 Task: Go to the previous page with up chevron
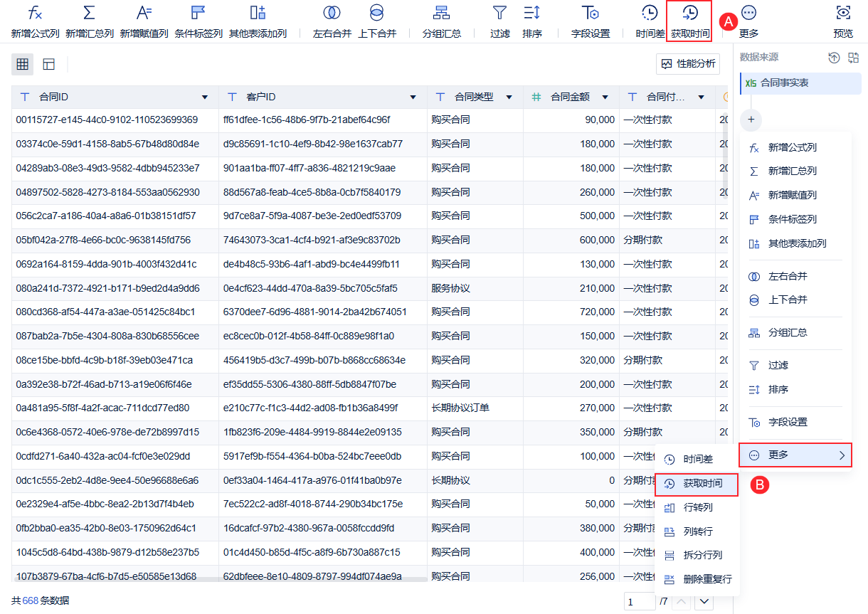pos(682,602)
